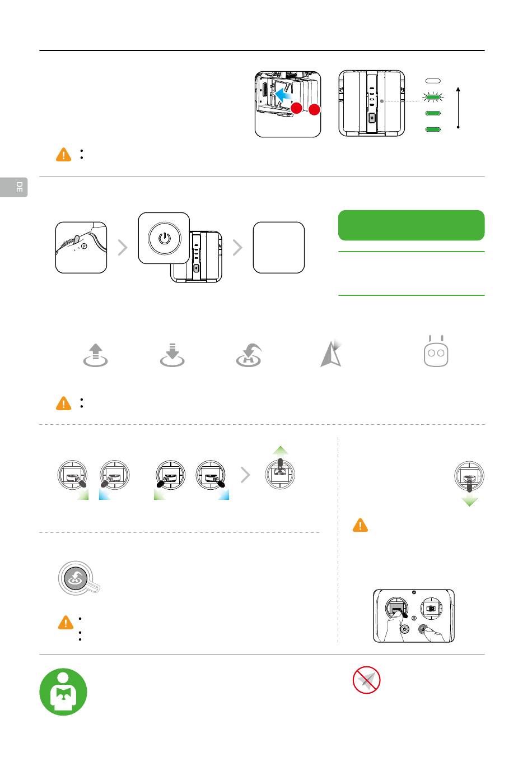Click the blinking green battery level LED

click(x=433, y=97)
